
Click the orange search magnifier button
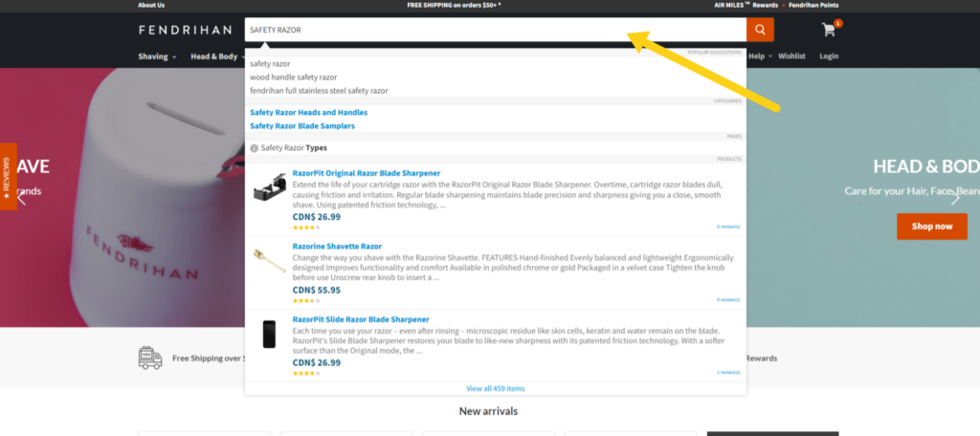coord(760,30)
